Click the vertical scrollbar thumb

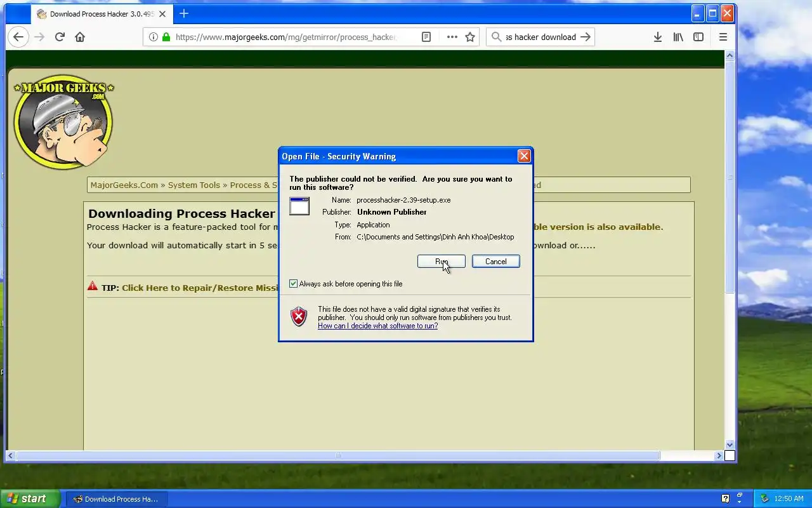[x=730, y=177]
